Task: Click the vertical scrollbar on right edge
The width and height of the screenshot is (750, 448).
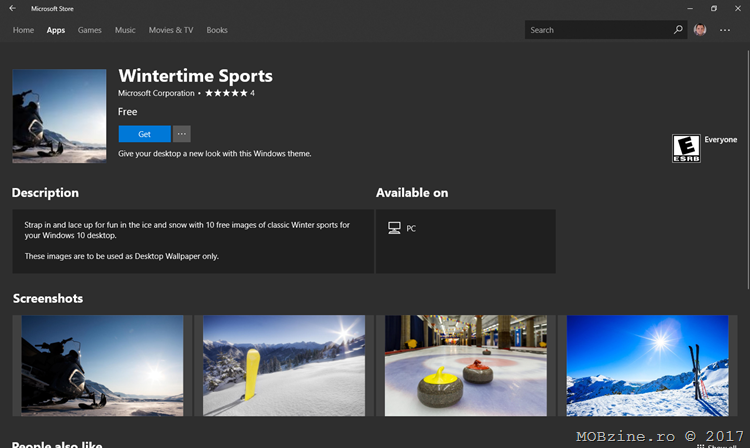Action: (x=748, y=170)
